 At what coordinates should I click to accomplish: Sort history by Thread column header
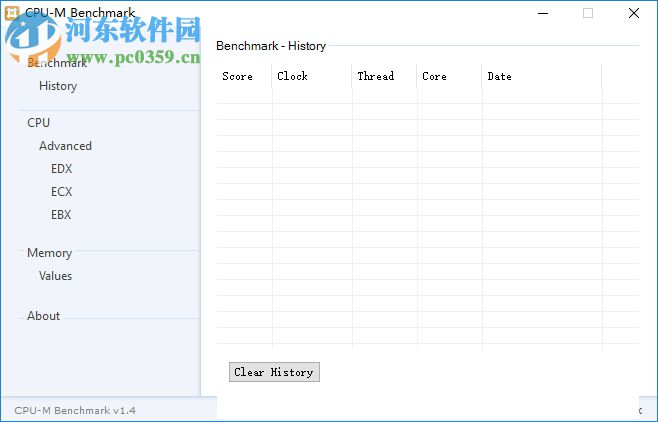click(x=384, y=76)
